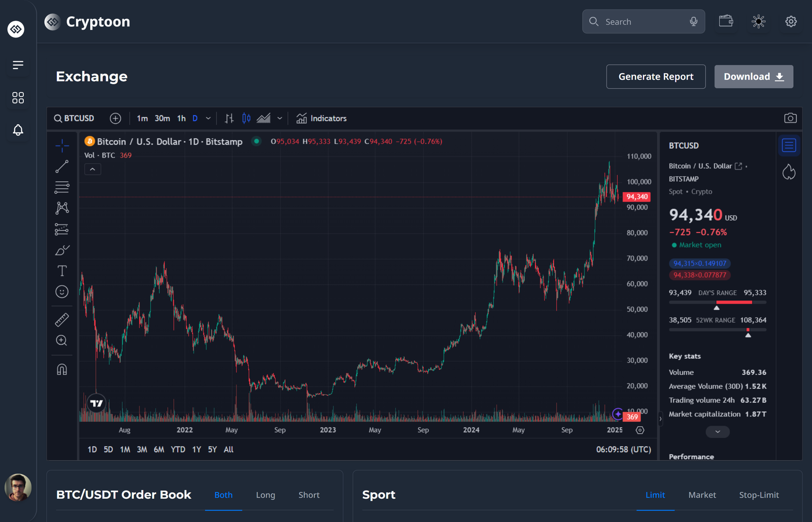Image resolution: width=812 pixels, height=522 pixels.
Task: Activate the Zoom In tool
Action: 61,340
